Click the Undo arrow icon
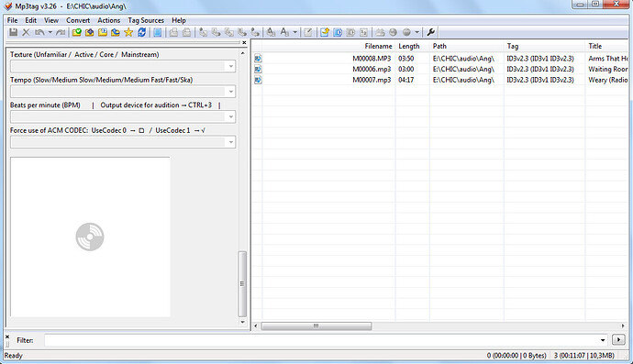Screen dimensions: 633x364 pyautogui.click(x=39, y=32)
